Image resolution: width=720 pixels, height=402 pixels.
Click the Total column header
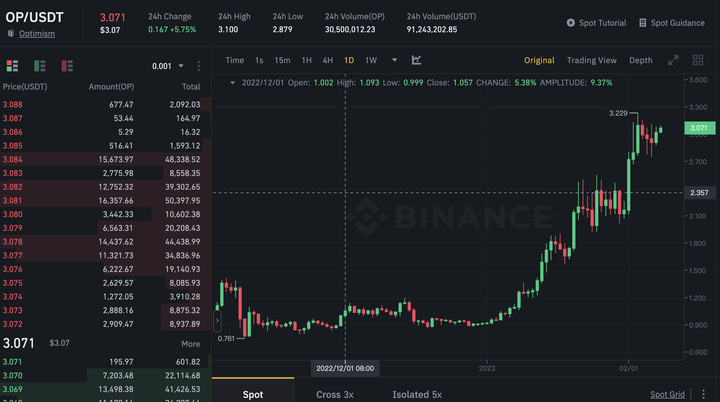click(x=191, y=86)
